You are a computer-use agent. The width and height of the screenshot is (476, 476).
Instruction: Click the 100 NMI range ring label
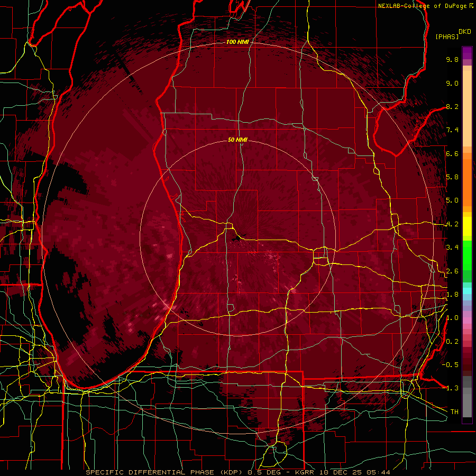point(237,42)
